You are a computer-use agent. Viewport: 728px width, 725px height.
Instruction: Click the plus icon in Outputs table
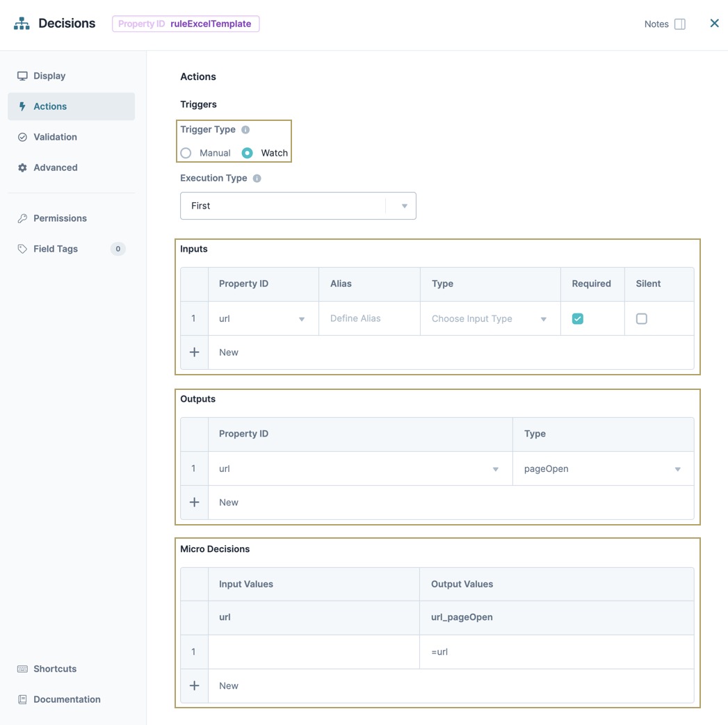click(x=194, y=502)
